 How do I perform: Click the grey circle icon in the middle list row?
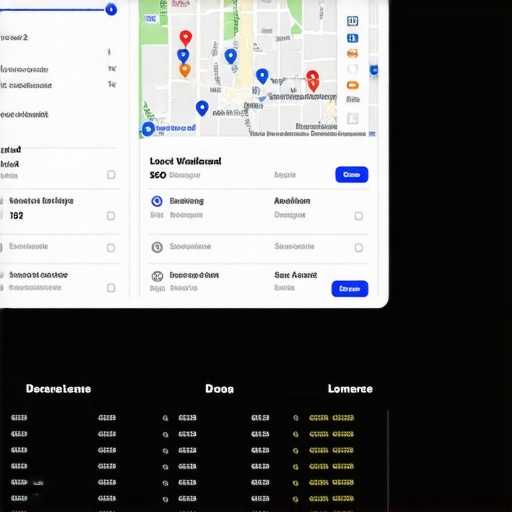157,247
